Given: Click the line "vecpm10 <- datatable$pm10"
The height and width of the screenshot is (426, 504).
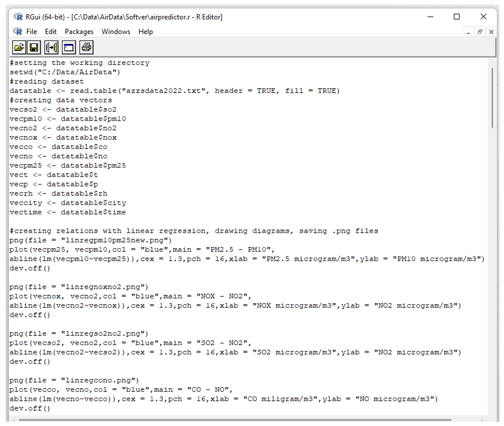Looking at the screenshot, I should (x=68, y=119).
